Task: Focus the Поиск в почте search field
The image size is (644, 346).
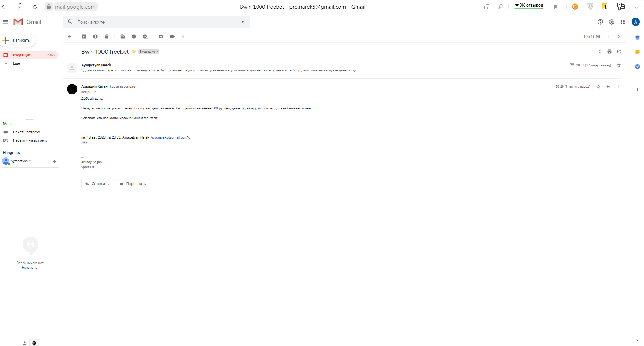Action: [156, 22]
